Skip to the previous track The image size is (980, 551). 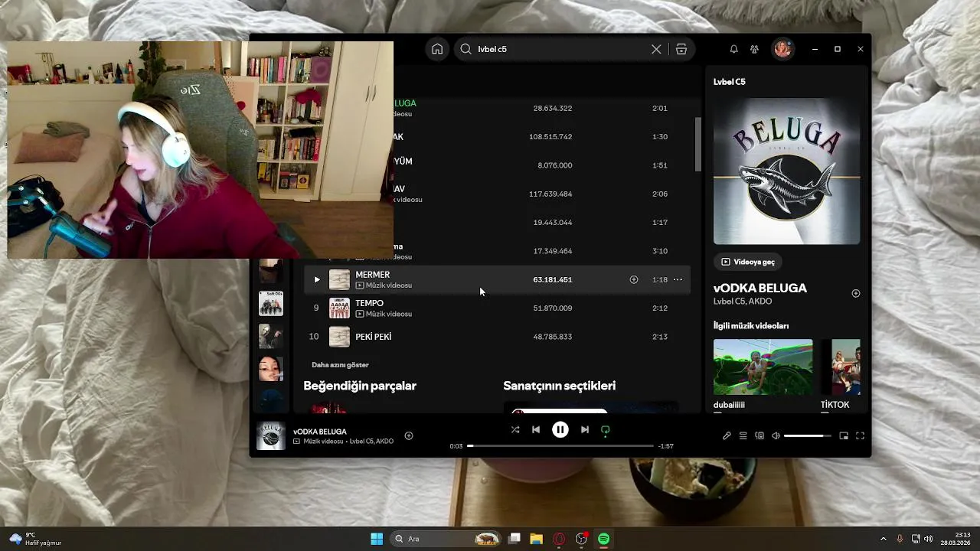pyautogui.click(x=536, y=429)
